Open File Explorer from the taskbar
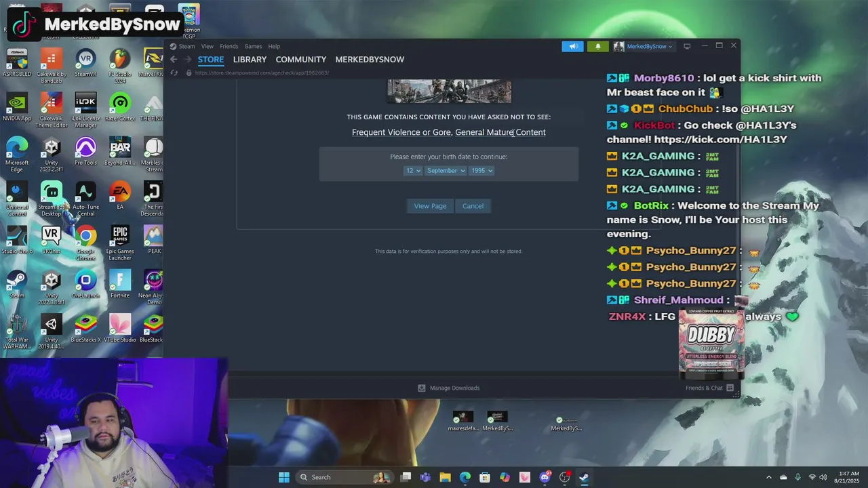Screen dimensions: 868x488 coord(445,477)
